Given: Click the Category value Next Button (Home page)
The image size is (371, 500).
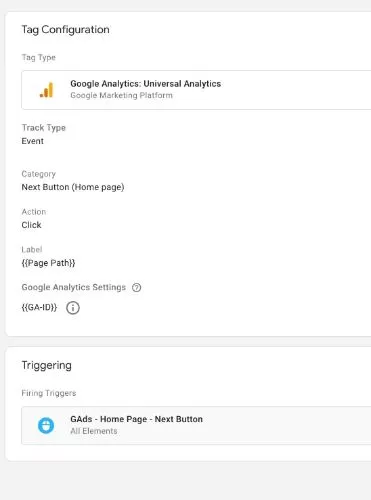Looking at the screenshot, I should [x=73, y=187].
